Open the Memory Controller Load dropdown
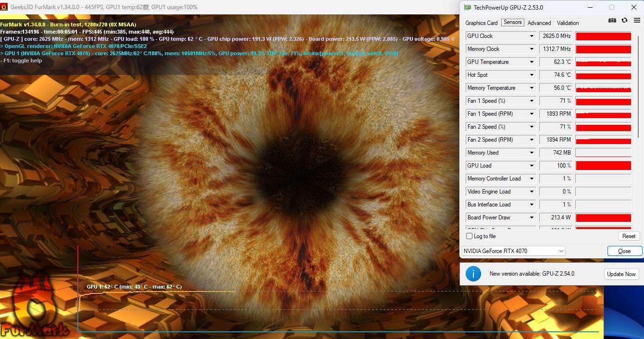Image resolution: width=644 pixels, height=339 pixels. click(x=532, y=179)
